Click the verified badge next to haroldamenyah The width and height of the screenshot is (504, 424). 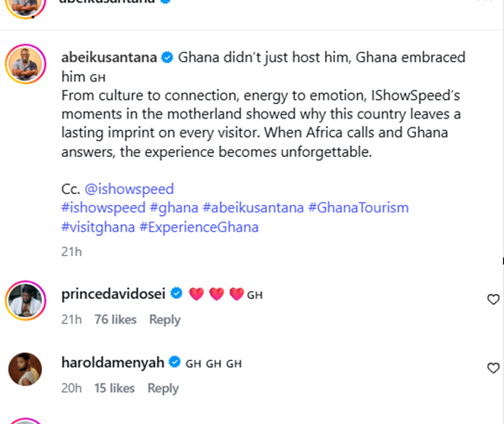[x=174, y=363]
